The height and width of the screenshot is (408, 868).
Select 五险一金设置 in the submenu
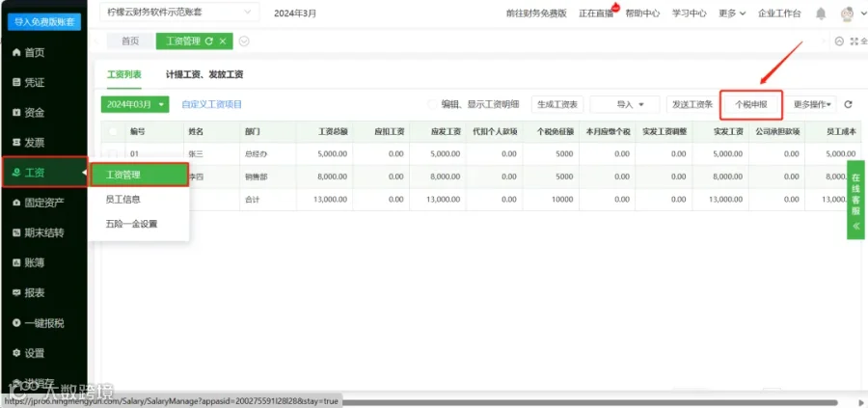pos(132,224)
